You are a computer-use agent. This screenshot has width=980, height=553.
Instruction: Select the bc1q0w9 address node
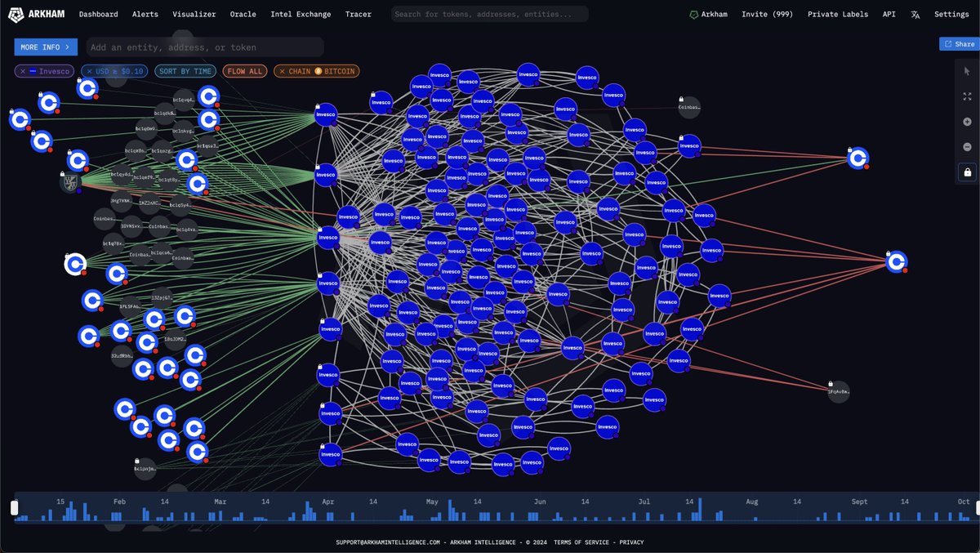[x=146, y=128]
